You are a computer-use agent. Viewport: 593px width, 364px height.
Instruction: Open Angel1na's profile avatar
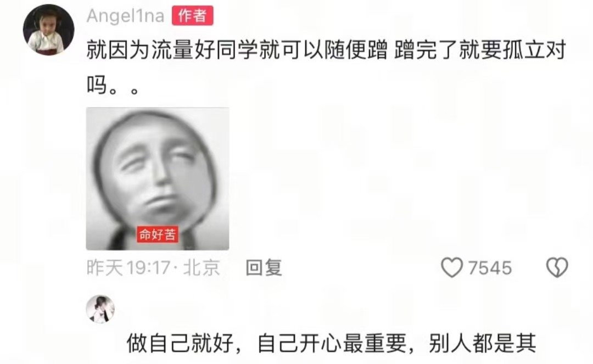48,30
